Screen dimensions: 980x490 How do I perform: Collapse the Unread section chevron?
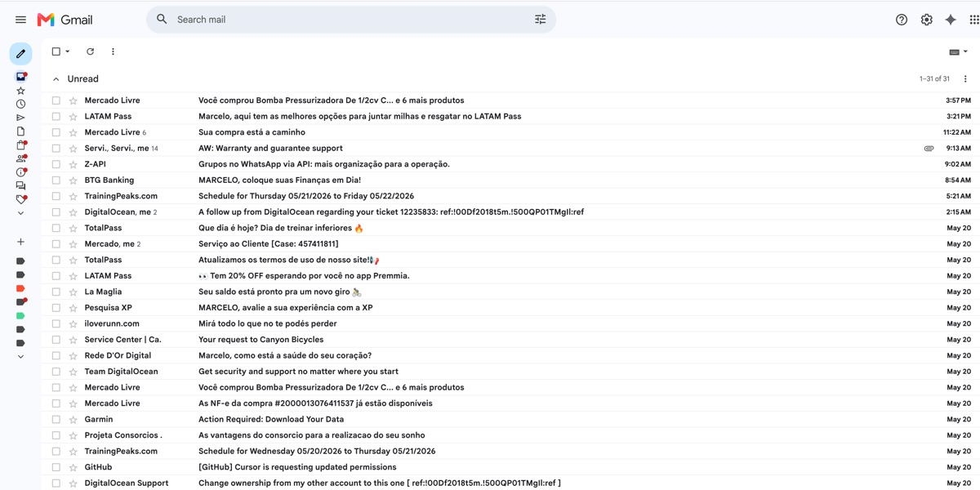(x=56, y=79)
